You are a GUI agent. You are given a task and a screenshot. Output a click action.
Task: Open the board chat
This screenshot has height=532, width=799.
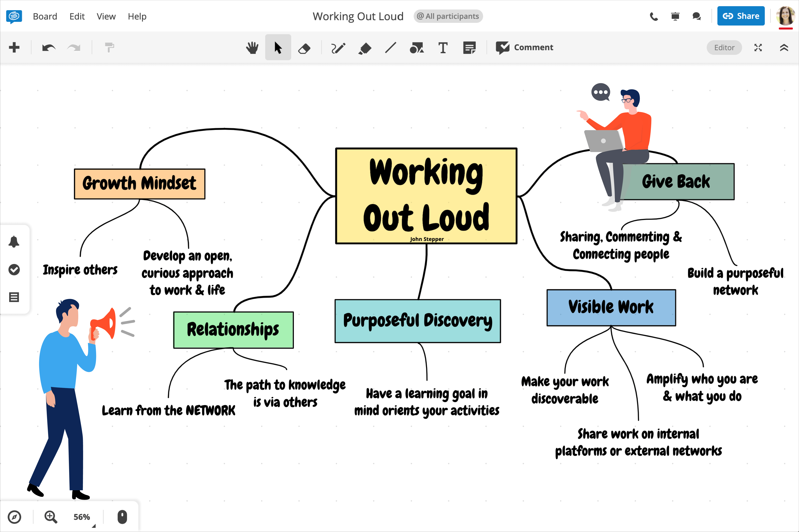[697, 16]
